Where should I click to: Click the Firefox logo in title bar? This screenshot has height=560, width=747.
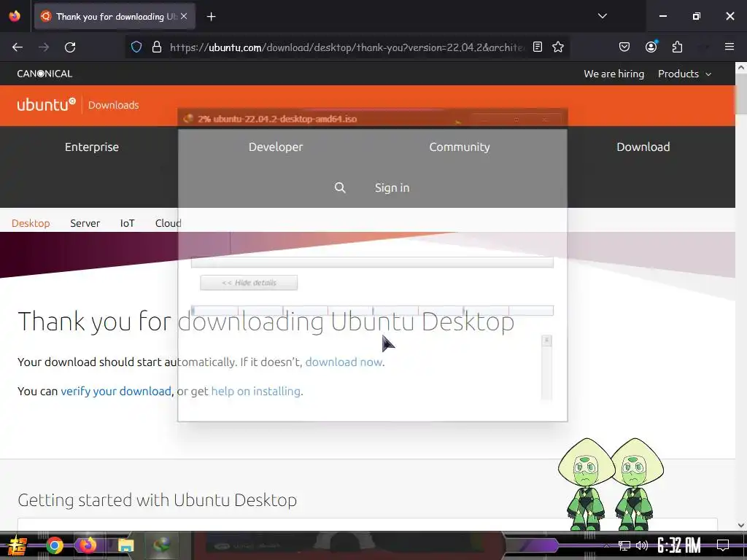[x=15, y=16]
